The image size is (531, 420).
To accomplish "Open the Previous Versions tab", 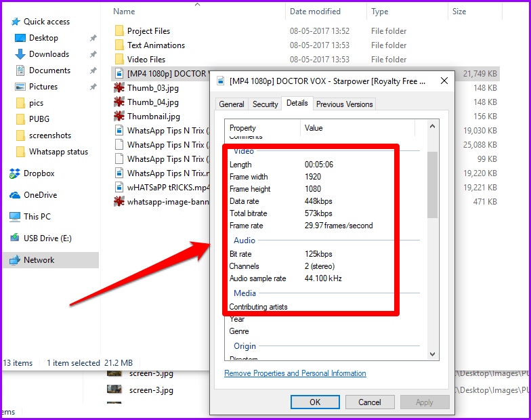I will click(x=344, y=104).
